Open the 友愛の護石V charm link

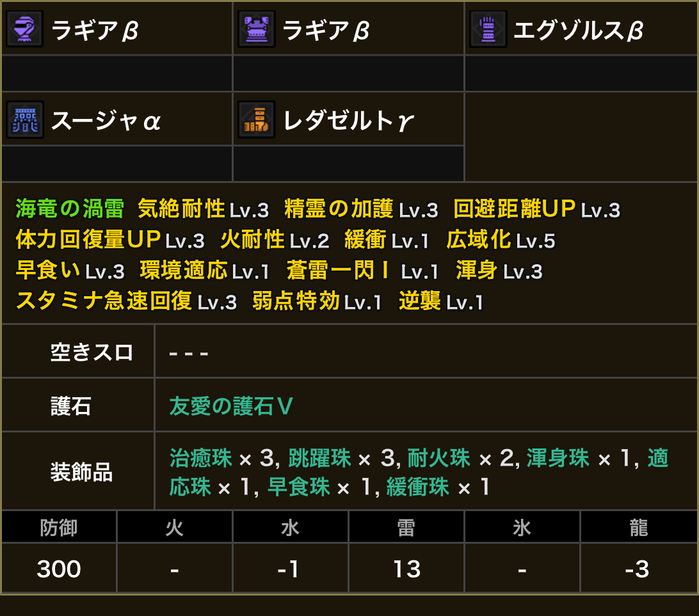[231, 406]
